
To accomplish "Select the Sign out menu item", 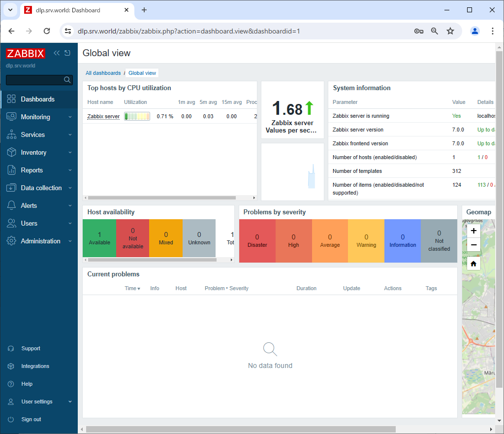I will (x=39, y=419).
